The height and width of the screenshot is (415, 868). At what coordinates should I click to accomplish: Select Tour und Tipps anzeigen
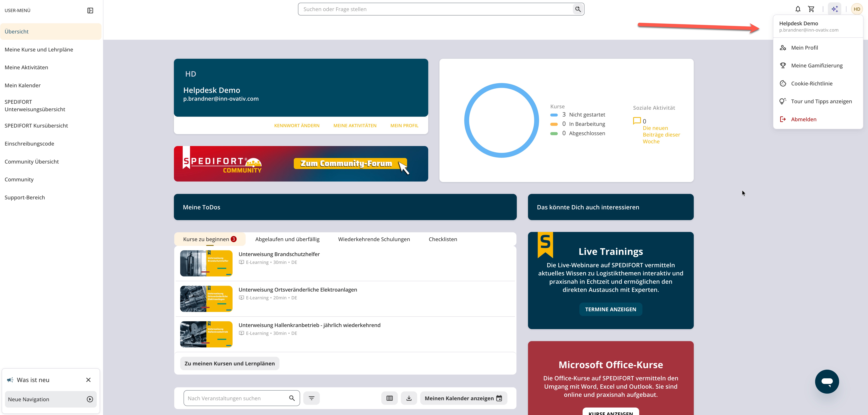click(818, 101)
